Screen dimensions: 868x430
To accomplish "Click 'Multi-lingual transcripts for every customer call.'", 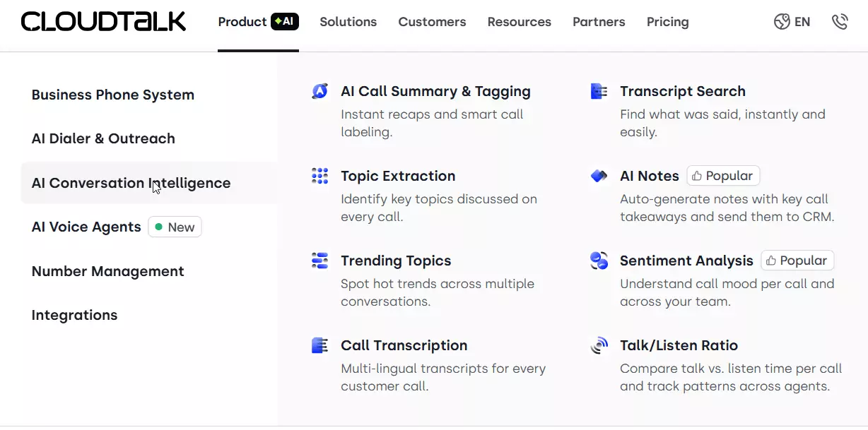I will tap(443, 377).
